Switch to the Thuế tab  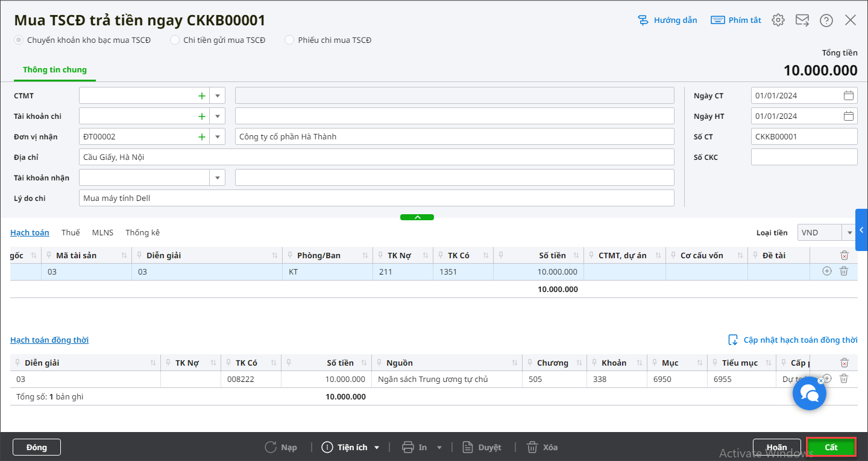click(71, 232)
